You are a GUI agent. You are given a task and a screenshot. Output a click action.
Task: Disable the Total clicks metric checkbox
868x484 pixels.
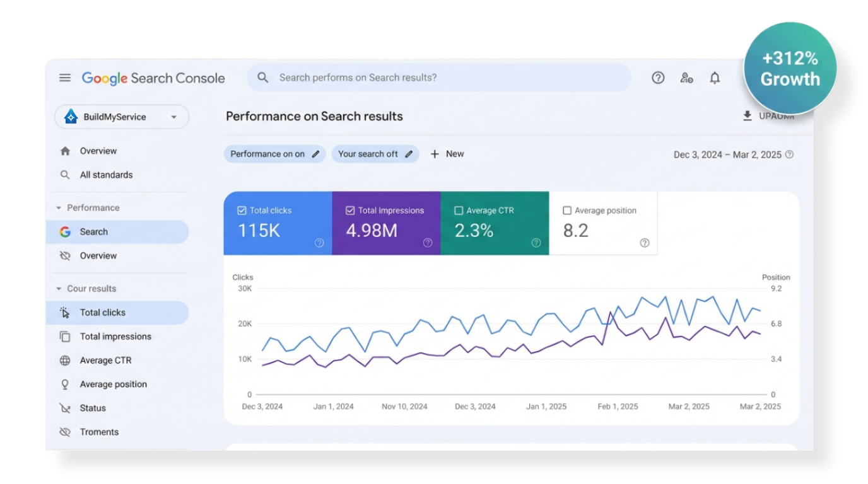[241, 210]
